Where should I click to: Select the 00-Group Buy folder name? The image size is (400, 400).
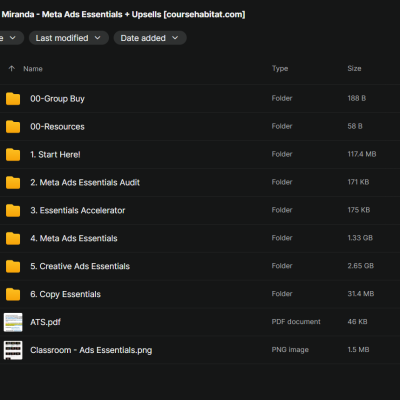(x=57, y=99)
